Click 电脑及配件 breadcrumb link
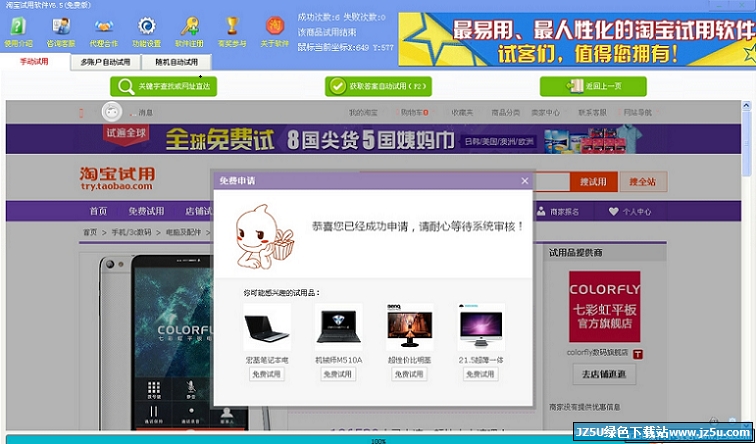Viewport: 756px width, 444px height. pos(183,232)
